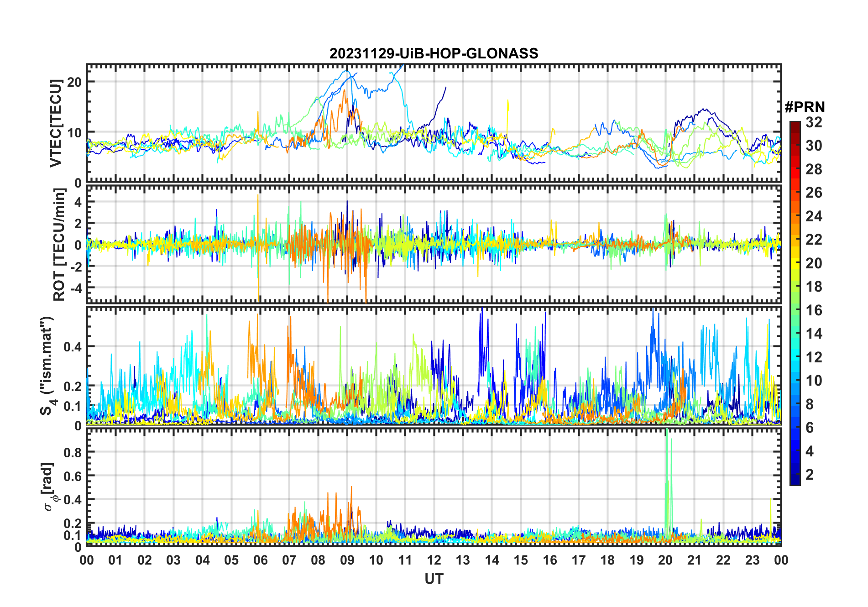This screenshot has height=607, width=868.
Task: Select the -4 tick on ROT axis
Action: tap(76, 288)
